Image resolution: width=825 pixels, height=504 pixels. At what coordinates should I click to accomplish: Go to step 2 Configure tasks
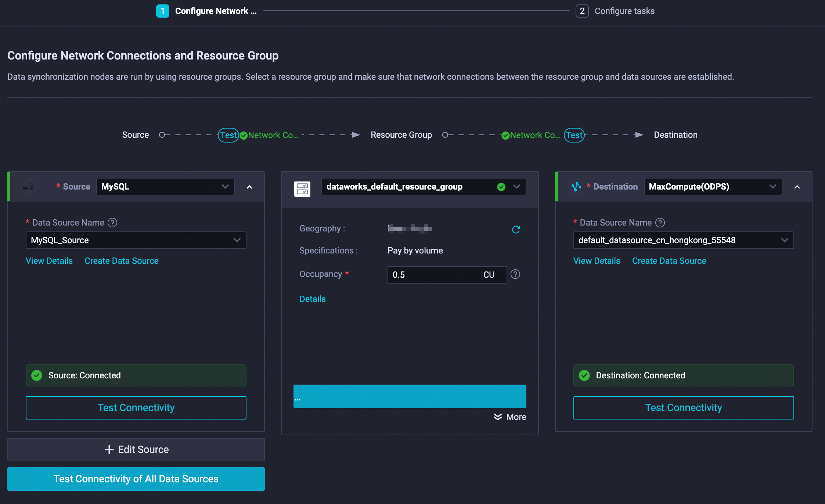(615, 11)
